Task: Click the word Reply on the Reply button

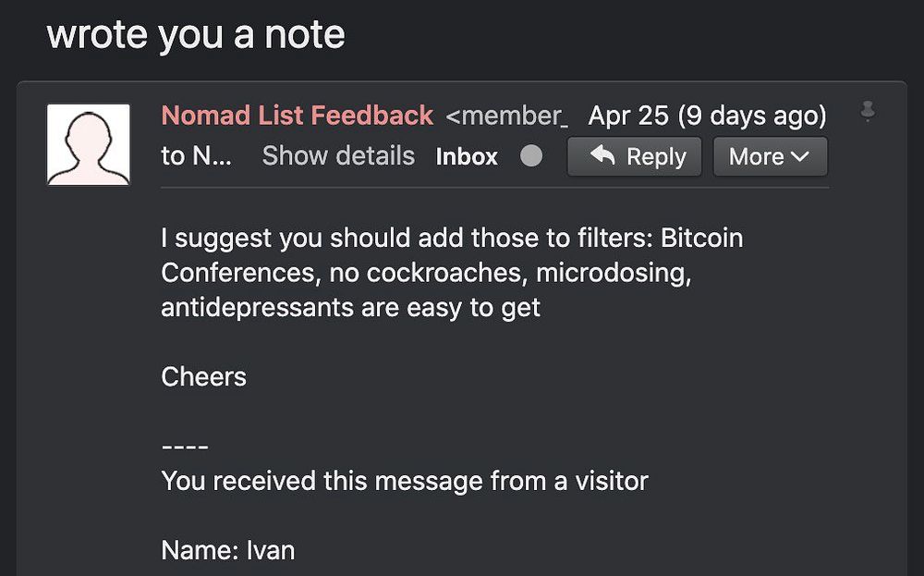Action: (x=656, y=156)
